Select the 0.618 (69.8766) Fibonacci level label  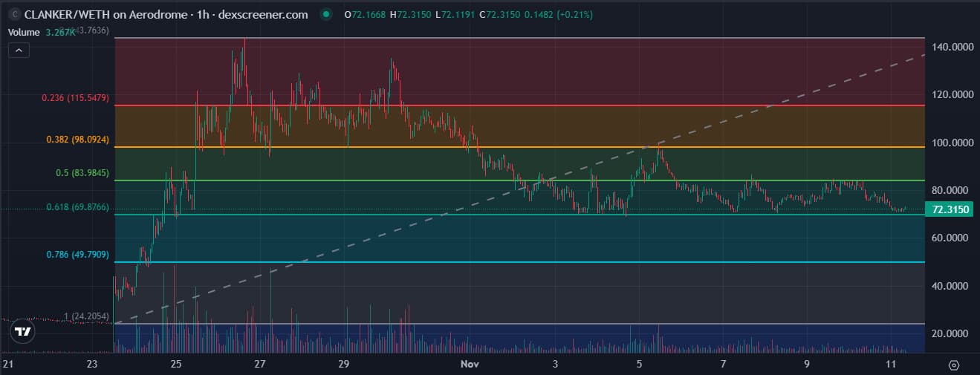coord(76,207)
